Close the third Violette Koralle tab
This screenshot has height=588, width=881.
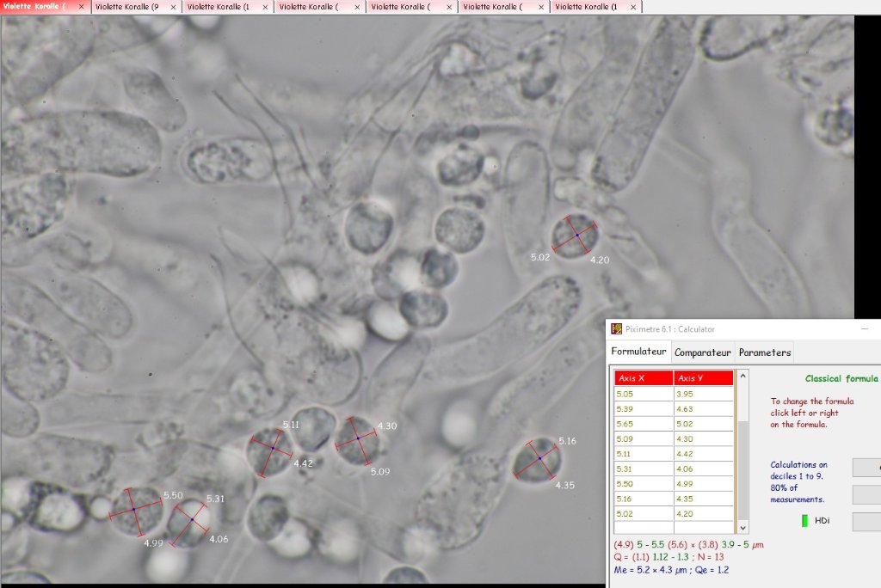tap(265, 7)
